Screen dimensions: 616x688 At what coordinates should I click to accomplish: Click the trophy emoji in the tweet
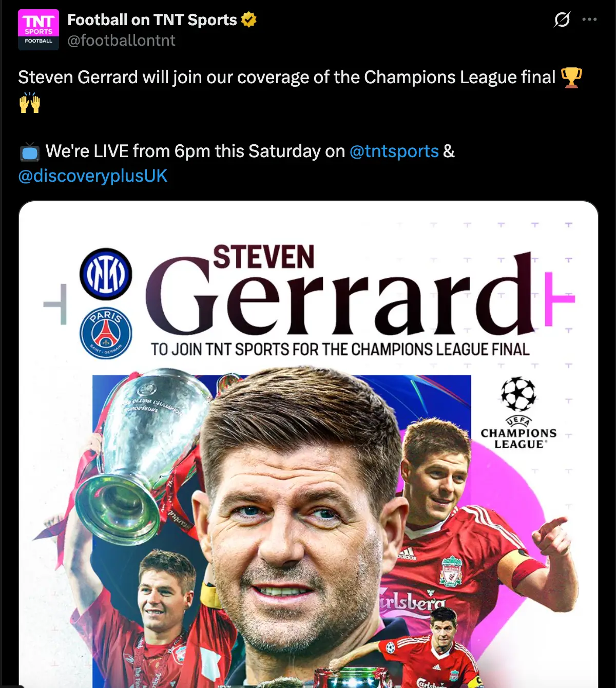tap(571, 78)
